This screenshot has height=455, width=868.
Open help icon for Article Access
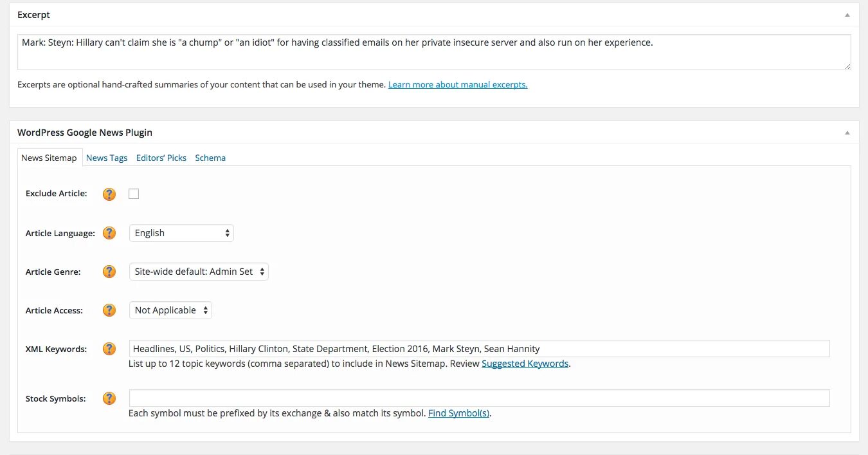click(109, 310)
